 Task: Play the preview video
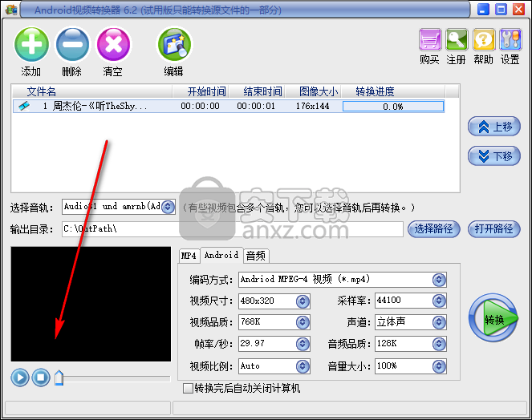pyautogui.click(x=20, y=378)
